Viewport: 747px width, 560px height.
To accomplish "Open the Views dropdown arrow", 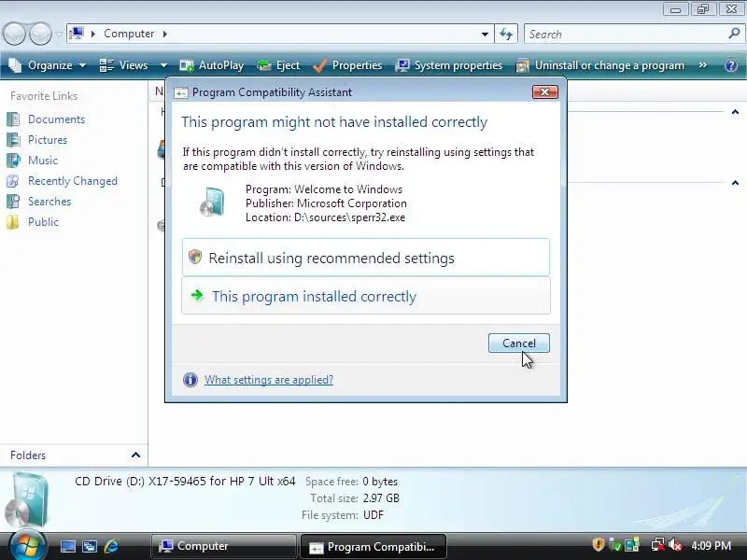I will coord(163,65).
